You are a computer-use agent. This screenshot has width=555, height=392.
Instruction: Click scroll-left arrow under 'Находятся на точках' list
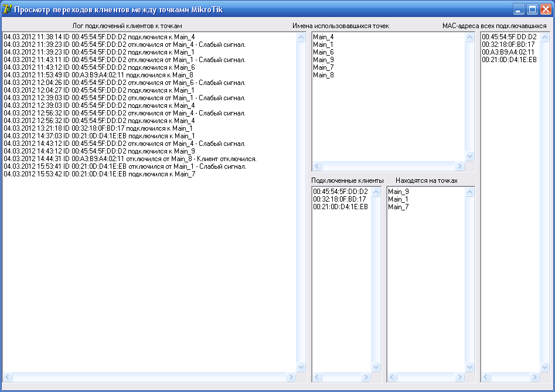(392, 377)
